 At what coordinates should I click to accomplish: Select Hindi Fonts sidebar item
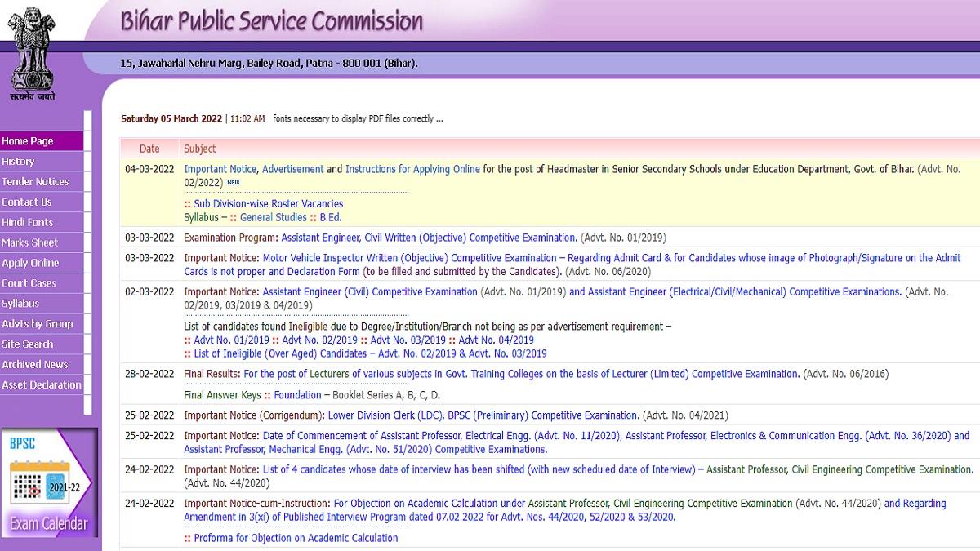(28, 222)
